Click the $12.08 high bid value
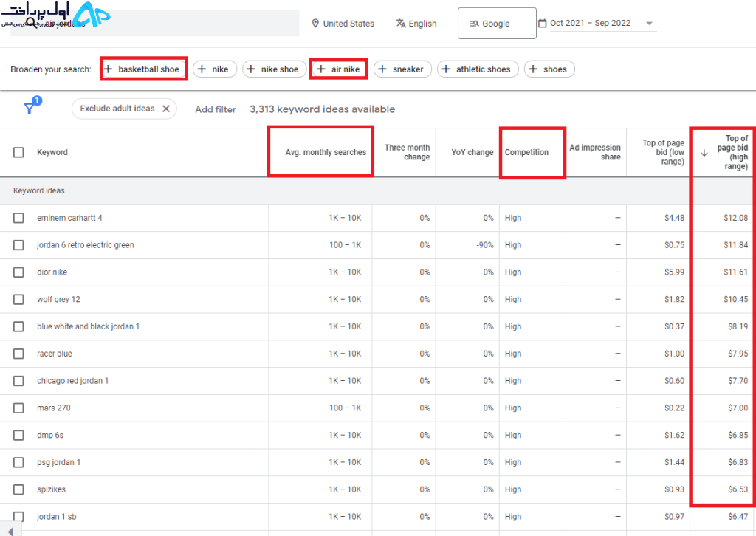Image resolution: width=756 pixels, height=536 pixels. pos(736,218)
